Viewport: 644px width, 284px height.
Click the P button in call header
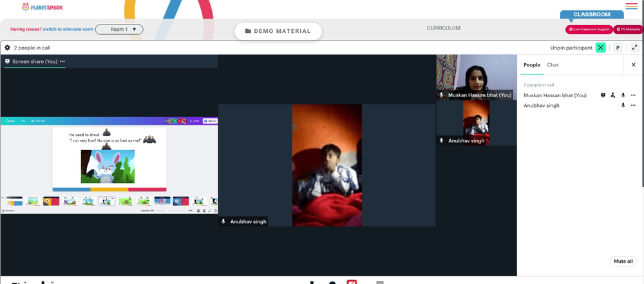(x=618, y=48)
